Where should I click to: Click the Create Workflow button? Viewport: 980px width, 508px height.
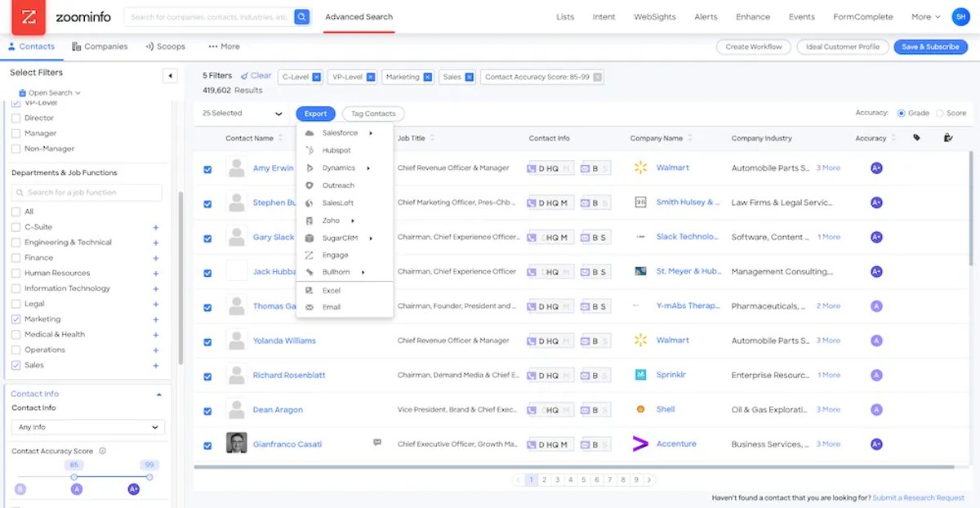pyautogui.click(x=754, y=47)
